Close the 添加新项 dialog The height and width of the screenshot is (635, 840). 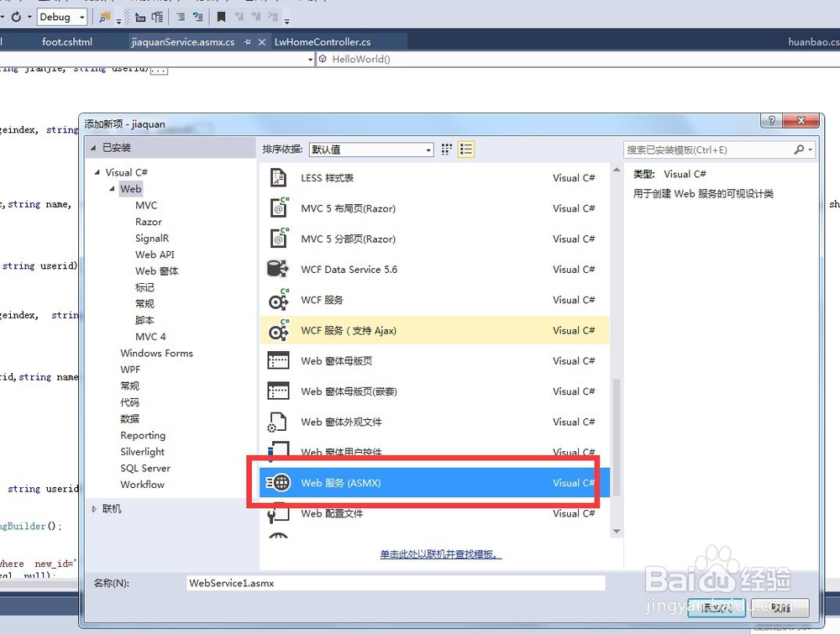tap(801, 121)
